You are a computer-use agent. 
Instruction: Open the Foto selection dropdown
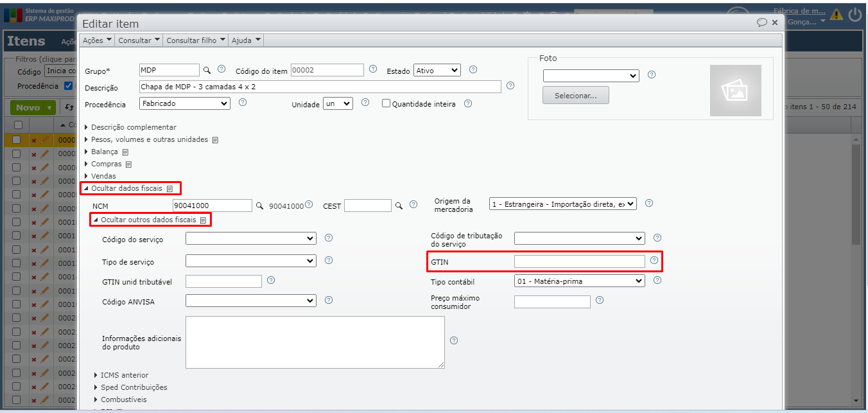pos(591,76)
